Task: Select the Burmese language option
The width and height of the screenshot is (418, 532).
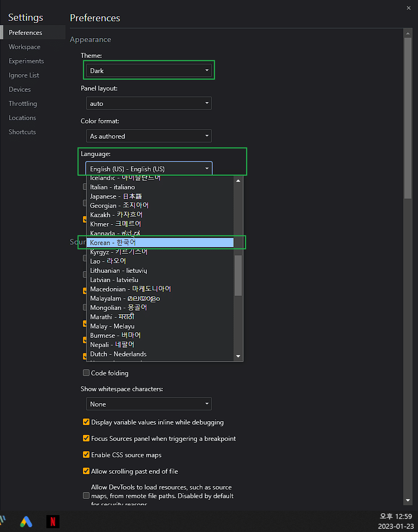Action: (x=160, y=335)
